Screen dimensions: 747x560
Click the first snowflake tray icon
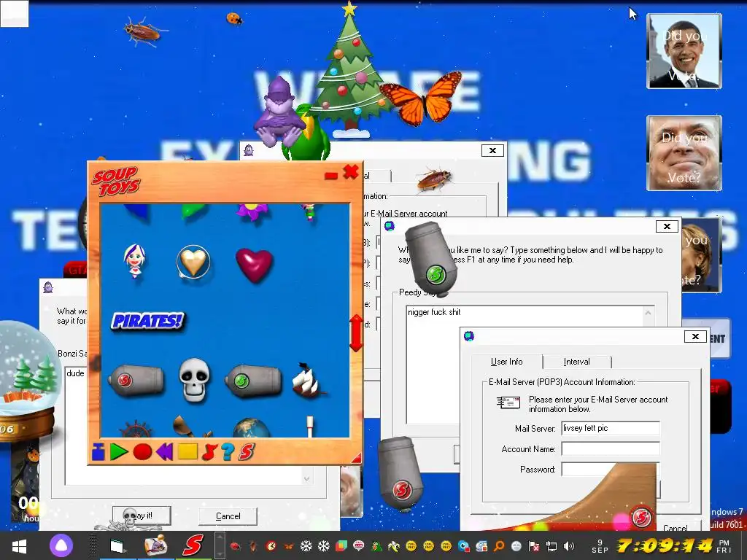pos(306,545)
